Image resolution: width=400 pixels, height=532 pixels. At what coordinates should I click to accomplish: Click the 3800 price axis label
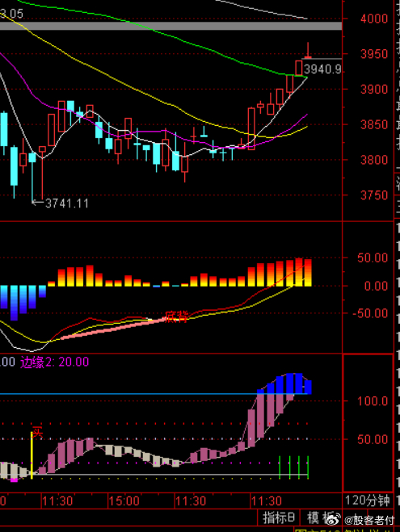374,160
